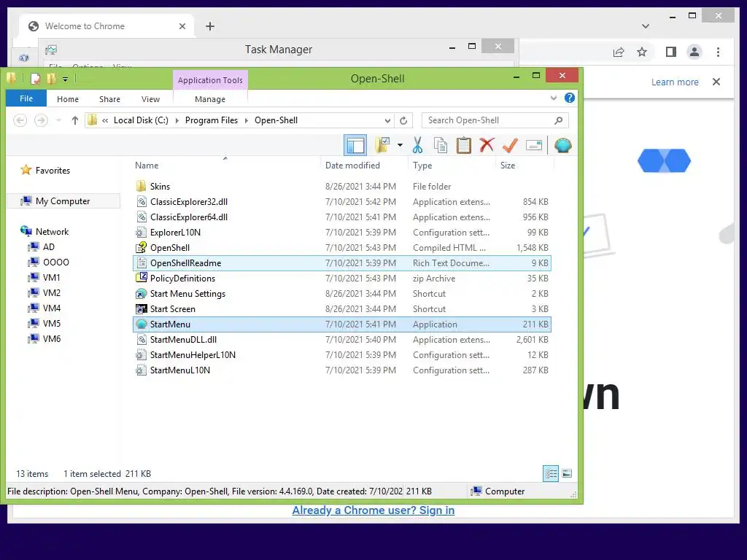Sort files by Name column
Image resolution: width=747 pixels, height=560 pixels.
click(147, 166)
